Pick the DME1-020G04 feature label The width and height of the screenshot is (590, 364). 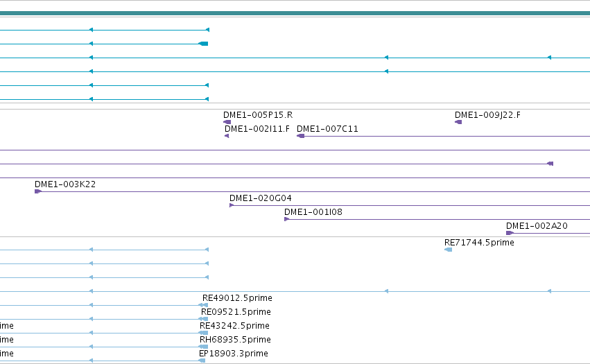click(x=261, y=198)
